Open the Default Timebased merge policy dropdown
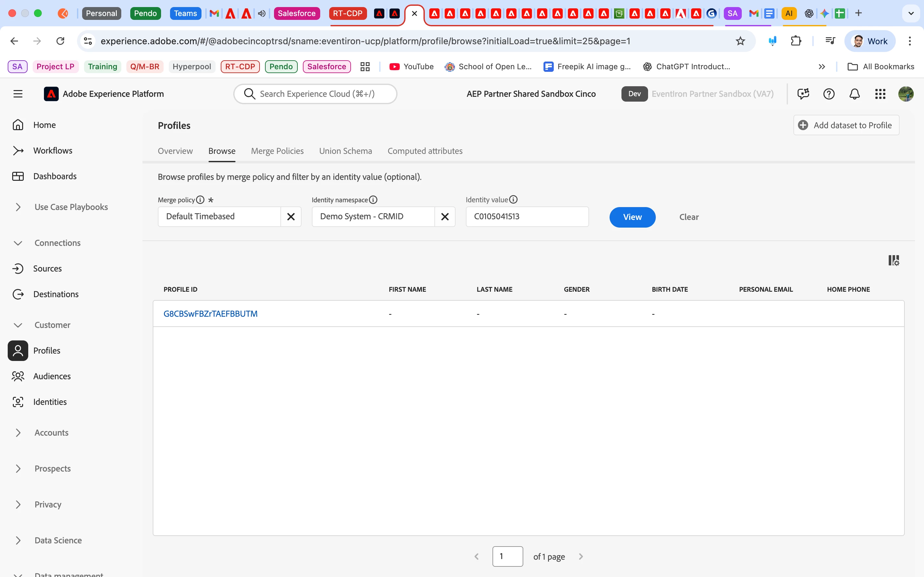 pos(219,217)
